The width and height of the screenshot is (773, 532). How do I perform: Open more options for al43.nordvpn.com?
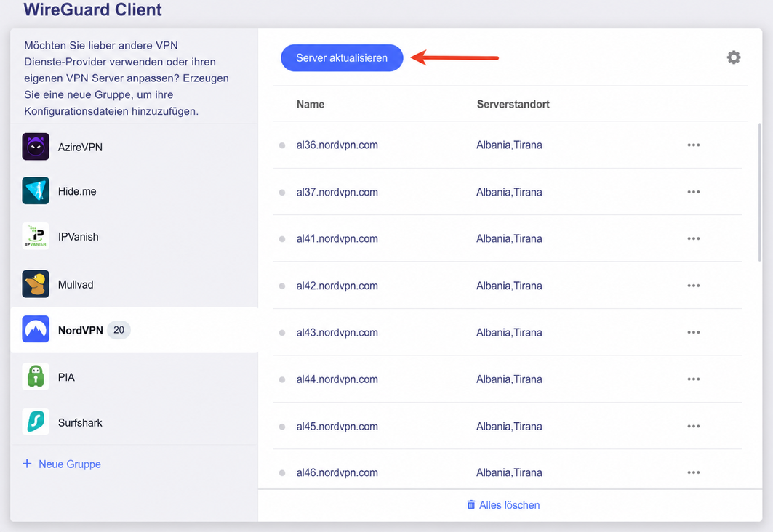[x=694, y=333]
